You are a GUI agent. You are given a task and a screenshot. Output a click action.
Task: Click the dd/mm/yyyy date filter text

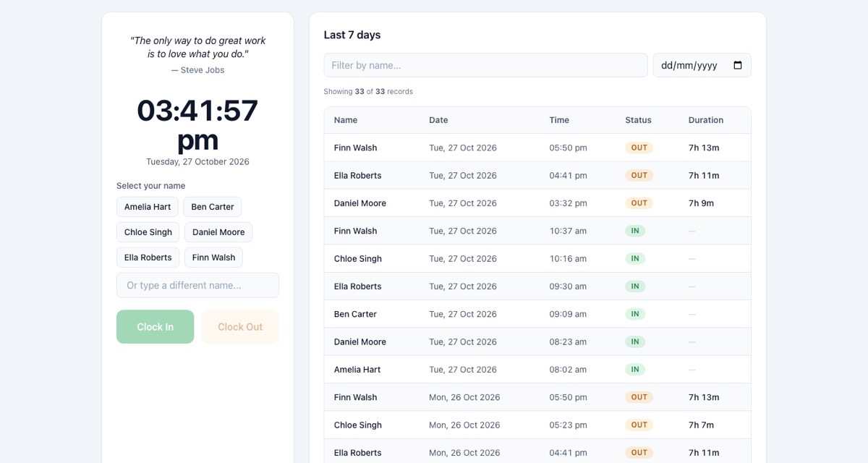point(689,65)
